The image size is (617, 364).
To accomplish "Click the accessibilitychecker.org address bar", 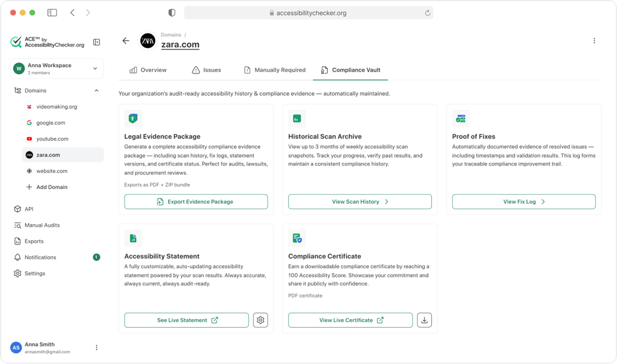I will (308, 13).
